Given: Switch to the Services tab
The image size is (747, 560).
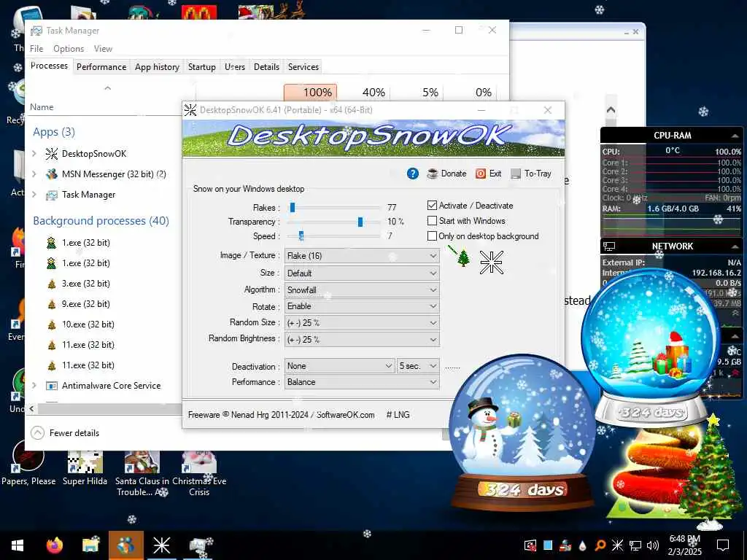Looking at the screenshot, I should click(303, 66).
